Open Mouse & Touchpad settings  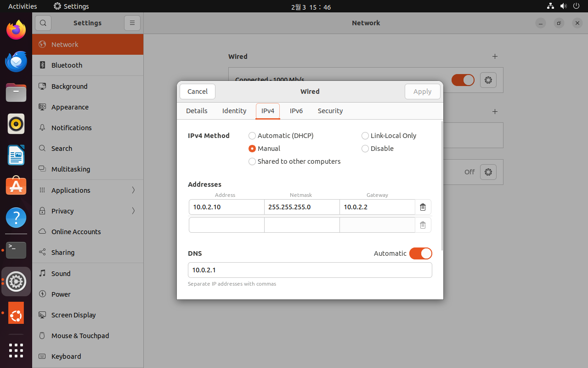88,336
